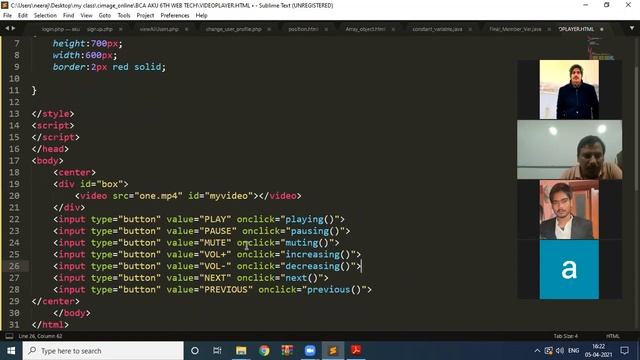Open Adobe Acrobat from the taskbar
Screen dimensions: 640x360
click(x=356, y=351)
